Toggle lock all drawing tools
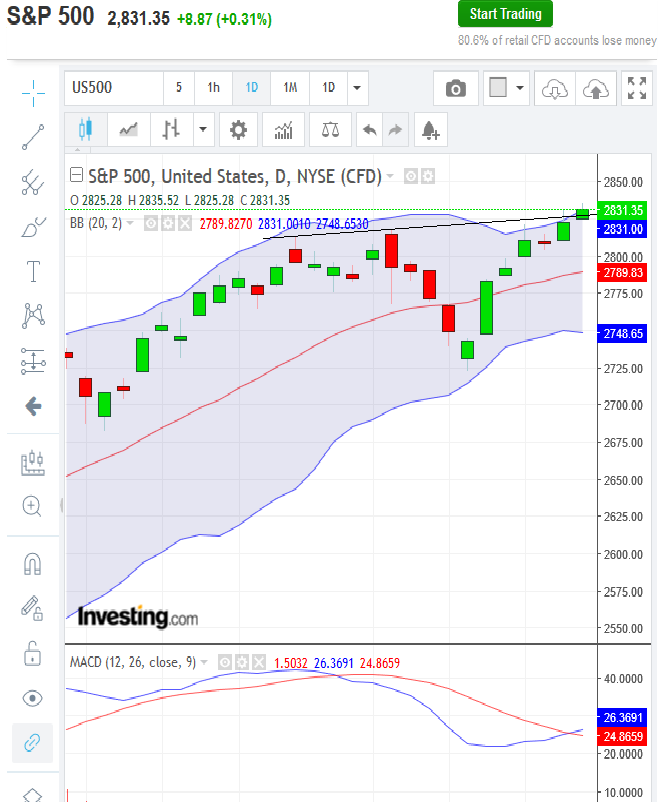Viewport: 658px width, 802px height. (x=32, y=653)
